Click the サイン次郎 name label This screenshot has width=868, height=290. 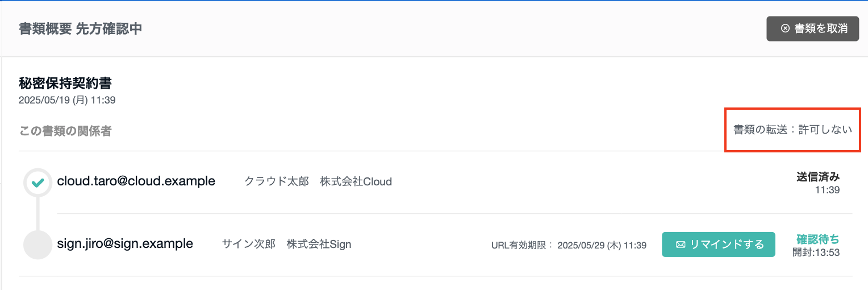249,245
